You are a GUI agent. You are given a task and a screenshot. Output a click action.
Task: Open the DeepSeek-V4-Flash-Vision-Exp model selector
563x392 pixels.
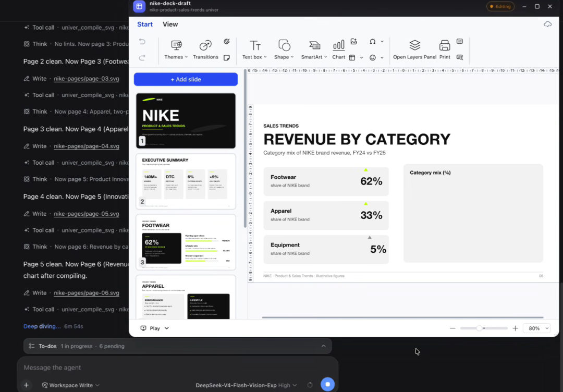(x=246, y=385)
